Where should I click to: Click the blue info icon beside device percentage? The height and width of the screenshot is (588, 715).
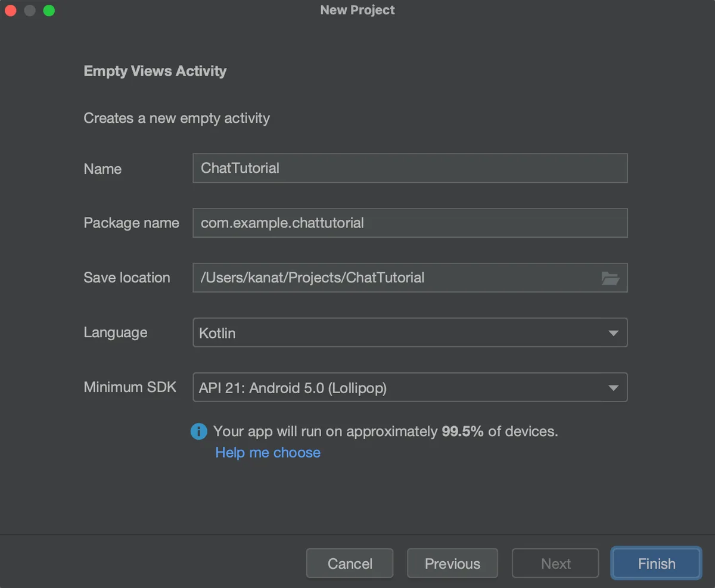199,431
